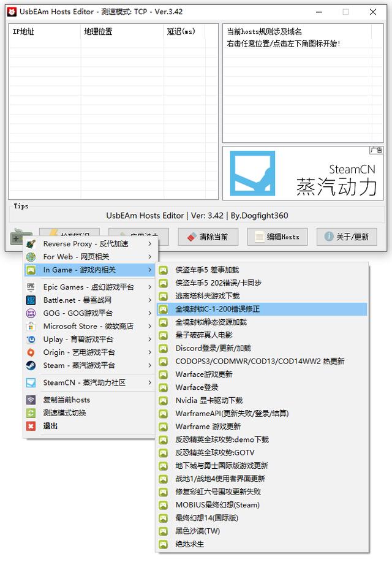
Task: Open In Game - 游戏内相关 menu item
Action: [x=89, y=270]
